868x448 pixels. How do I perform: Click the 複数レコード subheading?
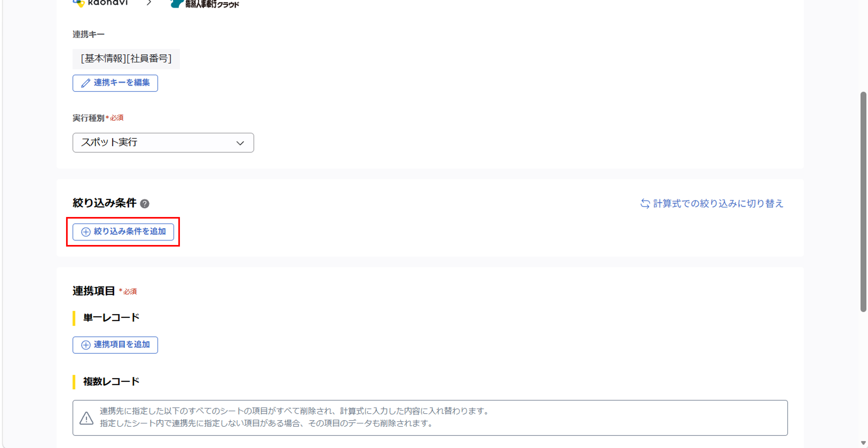(x=111, y=382)
